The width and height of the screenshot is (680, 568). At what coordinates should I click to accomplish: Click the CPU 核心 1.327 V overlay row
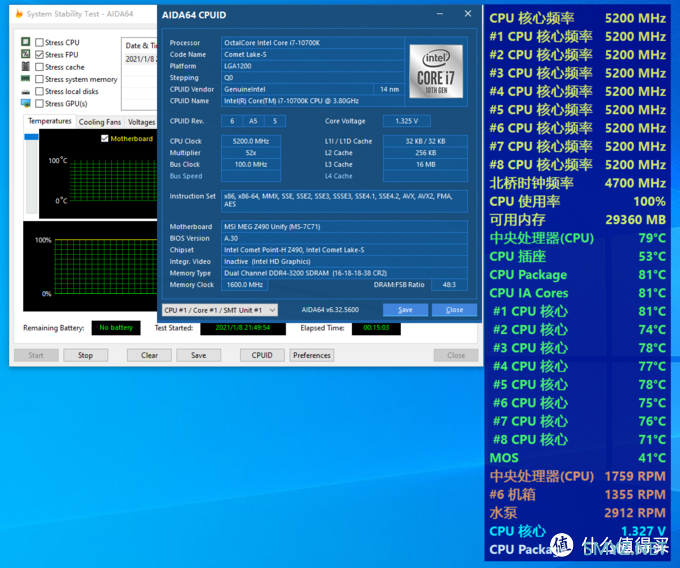point(577,531)
